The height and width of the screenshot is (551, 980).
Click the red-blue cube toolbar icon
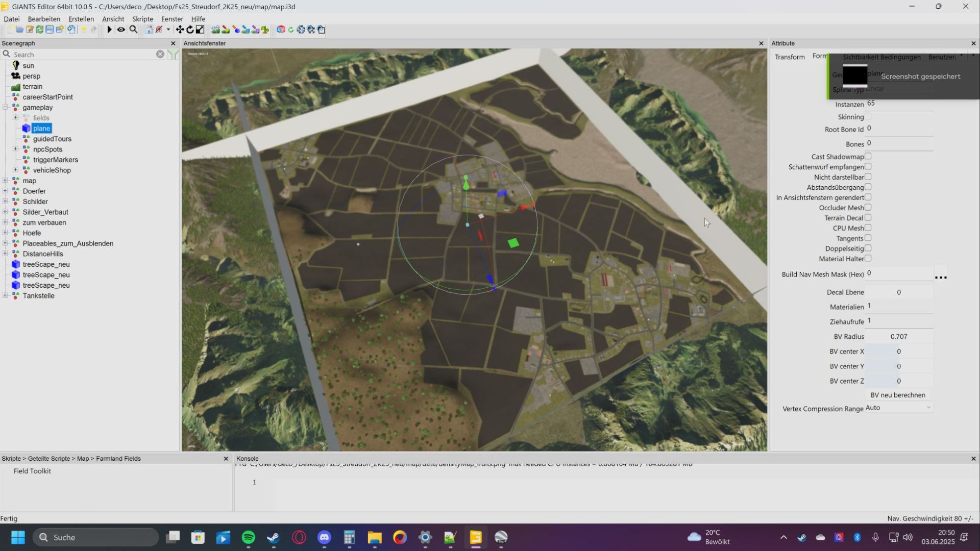click(281, 30)
